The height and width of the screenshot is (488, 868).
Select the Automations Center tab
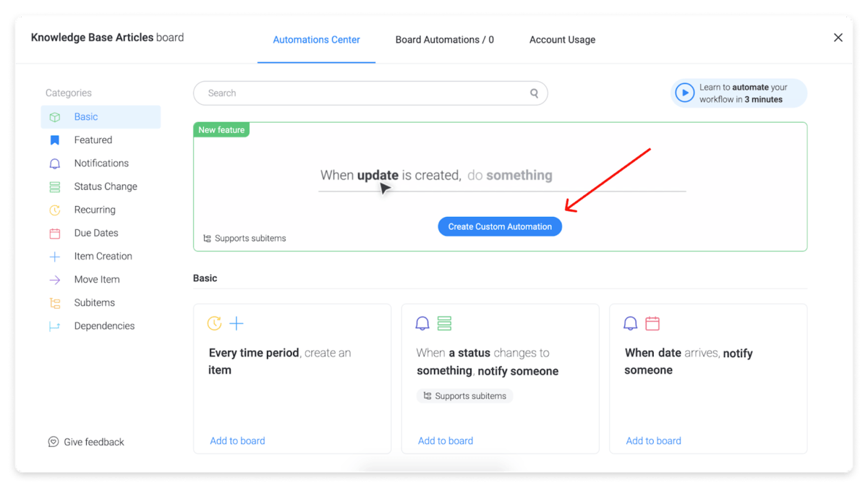coord(316,40)
